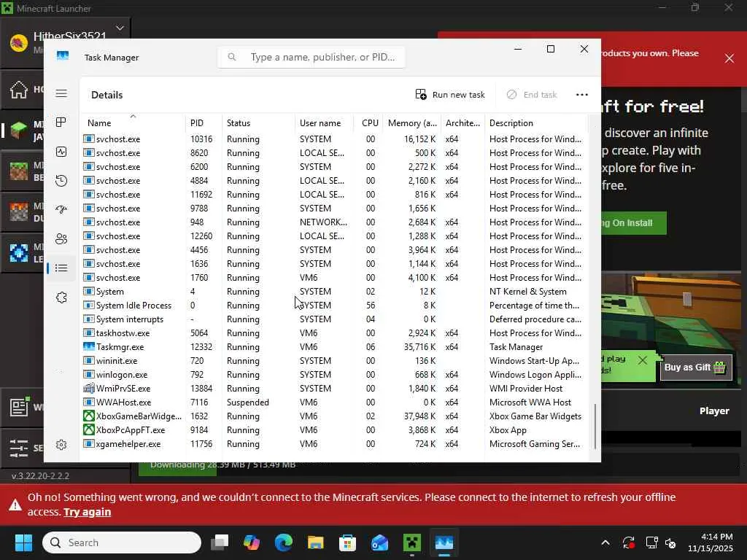Open Microsoft Edge from taskbar
The height and width of the screenshot is (560, 747).
pyautogui.click(x=284, y=542)
